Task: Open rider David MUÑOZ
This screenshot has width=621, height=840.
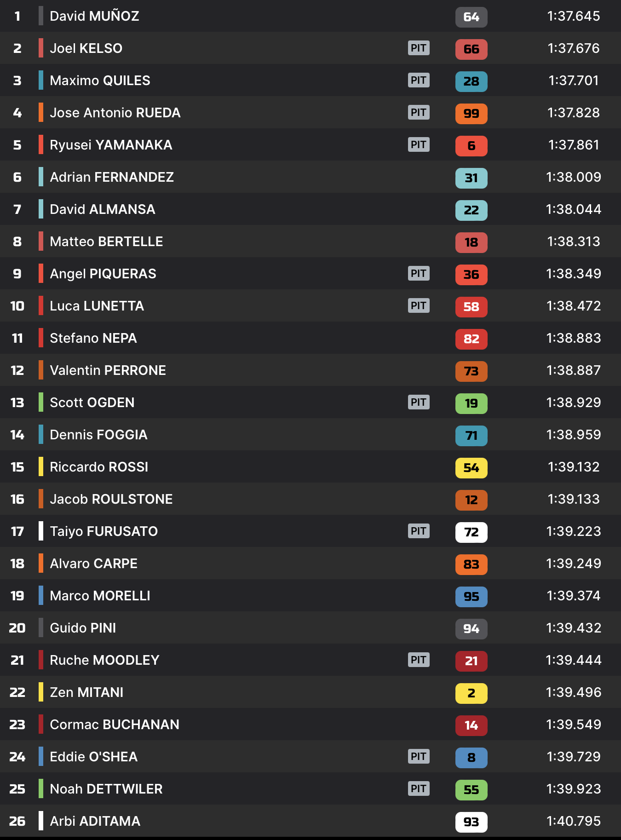Action: [94, 16]
